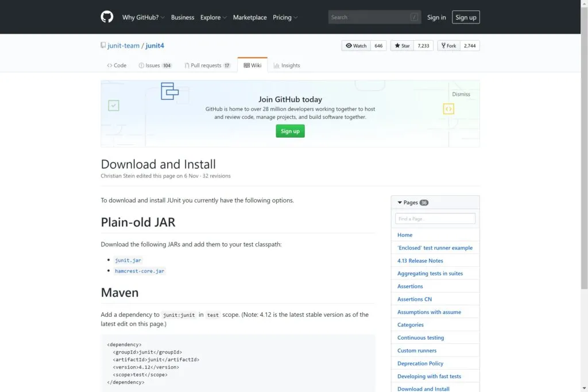Switch to the Code tab
This screenshot has width=588, height=392.
pos(117,65)
